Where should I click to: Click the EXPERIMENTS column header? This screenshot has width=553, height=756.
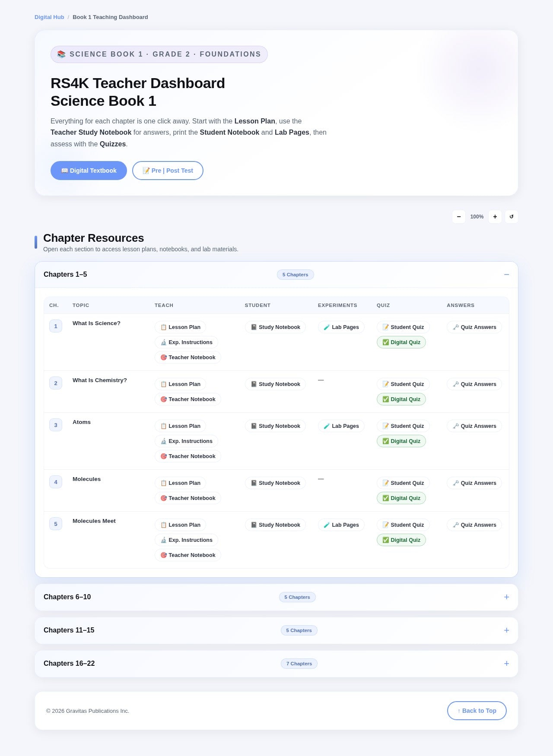[337, 305]
